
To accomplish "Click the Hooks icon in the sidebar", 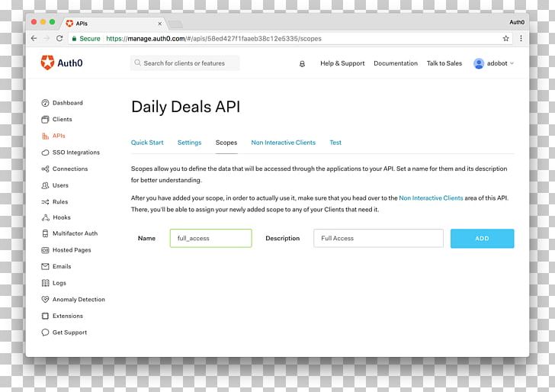I will [x=45, y=218].
